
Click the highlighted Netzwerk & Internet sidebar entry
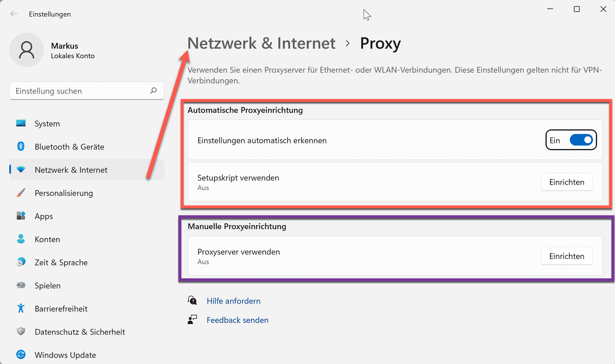click(x=71, y=170)
